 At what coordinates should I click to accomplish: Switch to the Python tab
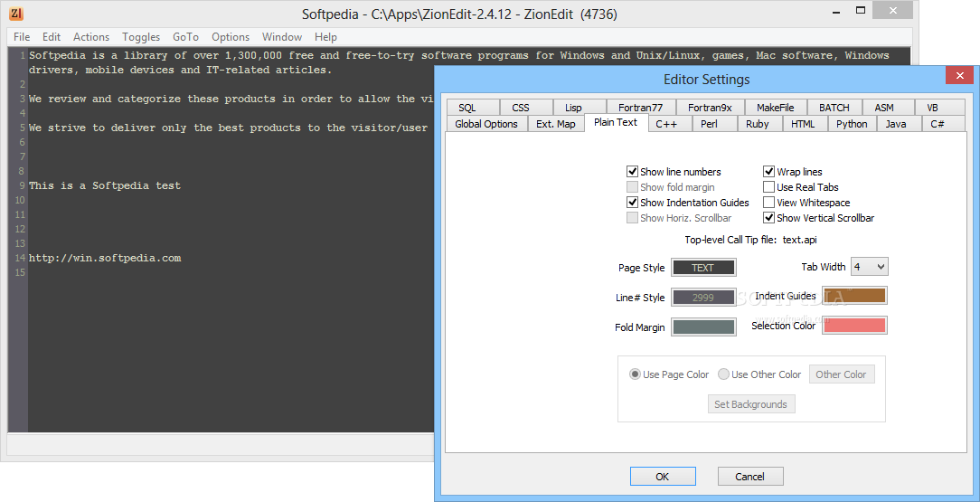point(852,124)
